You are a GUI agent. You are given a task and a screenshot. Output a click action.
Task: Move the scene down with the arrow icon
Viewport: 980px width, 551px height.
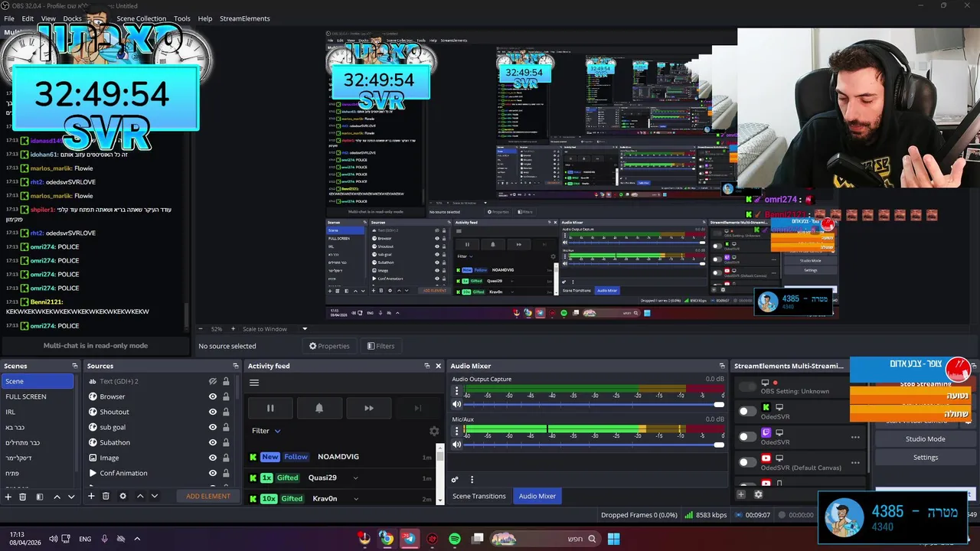click(x=71, y=497)
